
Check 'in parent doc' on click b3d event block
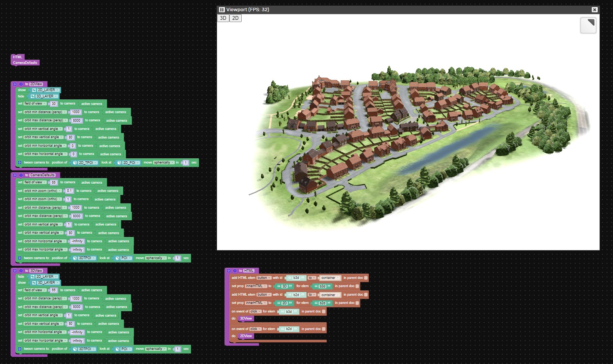[324, 311]
